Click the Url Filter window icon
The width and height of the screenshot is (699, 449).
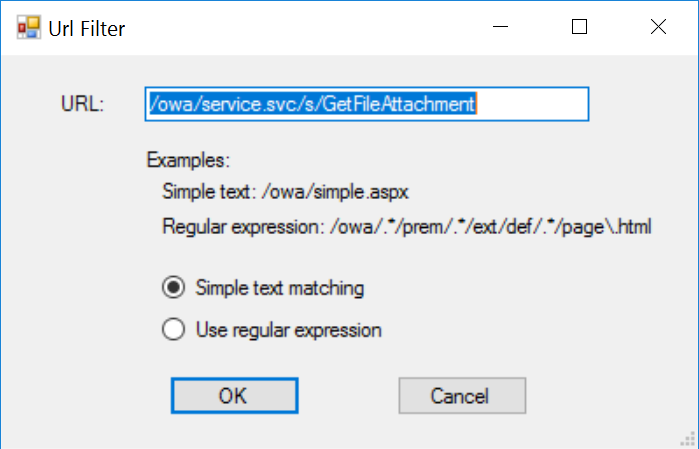point(27,28)
